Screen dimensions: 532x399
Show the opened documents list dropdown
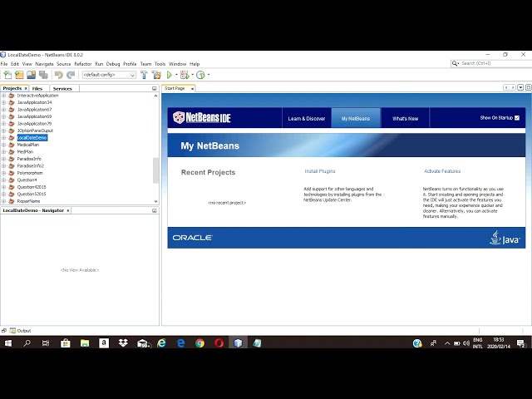520,87
